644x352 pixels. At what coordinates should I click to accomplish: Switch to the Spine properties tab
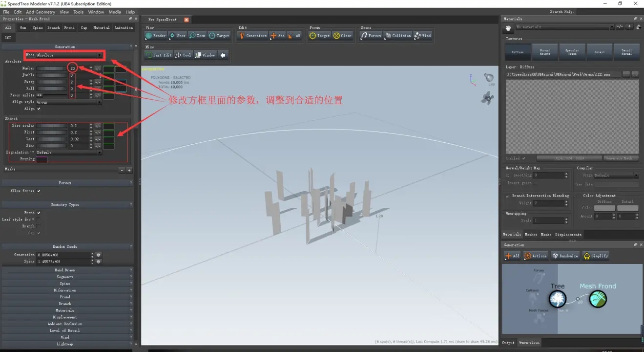click(38, 28)
